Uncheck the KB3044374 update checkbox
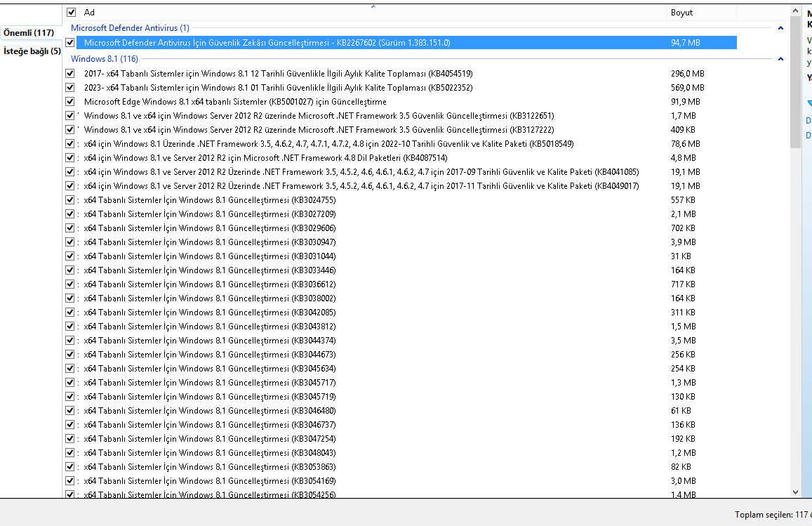Screen dimensions: 812x526 [x=70, y=340]
